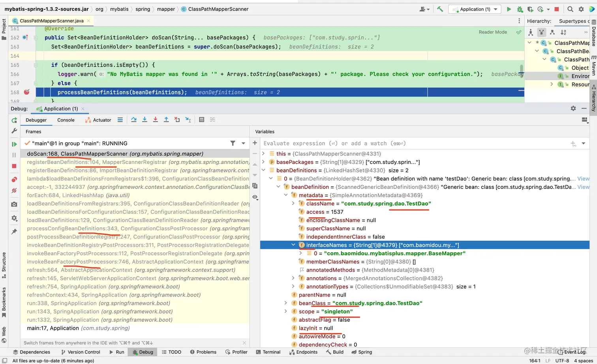This screenshot has height=364, width=597.
Task: Select the main:17, Application stack frame
Action: [x=135, y=328]
